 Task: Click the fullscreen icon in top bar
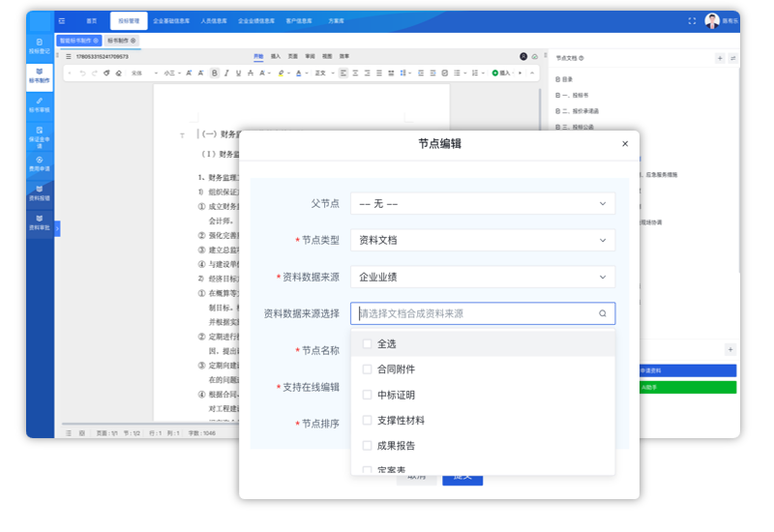pos(692,20)
